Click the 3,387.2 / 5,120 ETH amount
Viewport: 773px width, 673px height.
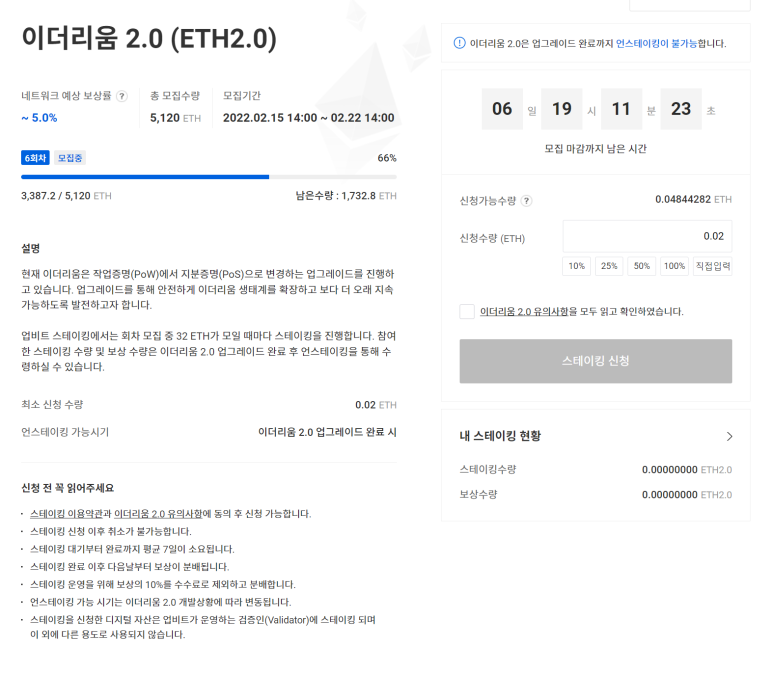(66, 196)
